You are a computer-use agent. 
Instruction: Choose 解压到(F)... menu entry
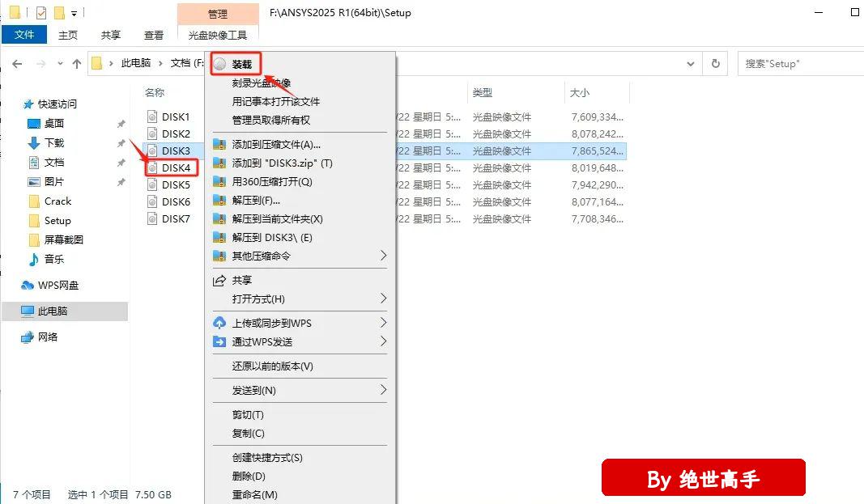[x=256, y=201]
